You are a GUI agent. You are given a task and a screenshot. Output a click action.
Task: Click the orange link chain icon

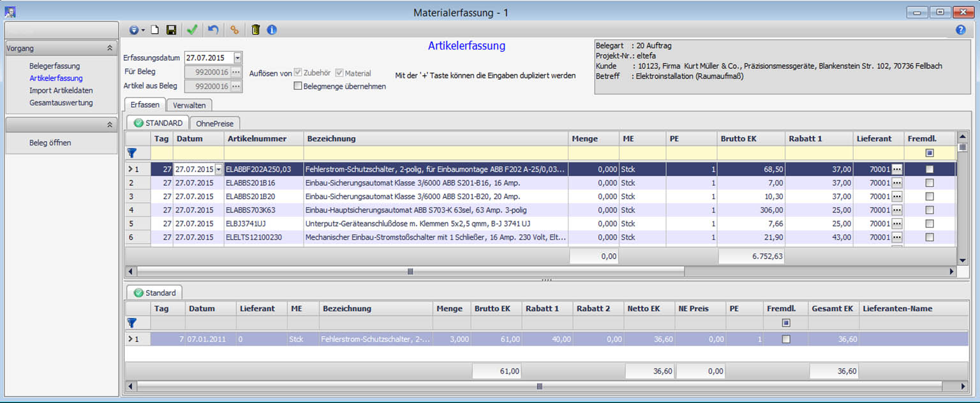pos(234,30)
